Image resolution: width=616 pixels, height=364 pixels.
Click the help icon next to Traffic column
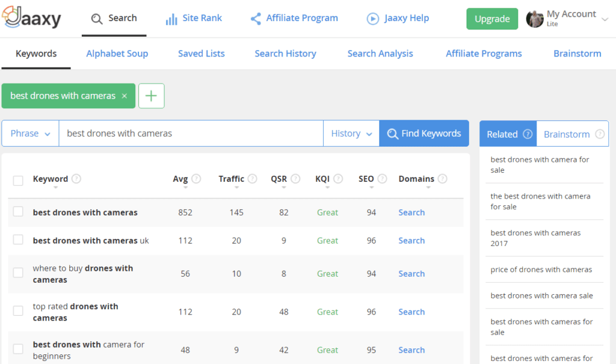(252, 179)
